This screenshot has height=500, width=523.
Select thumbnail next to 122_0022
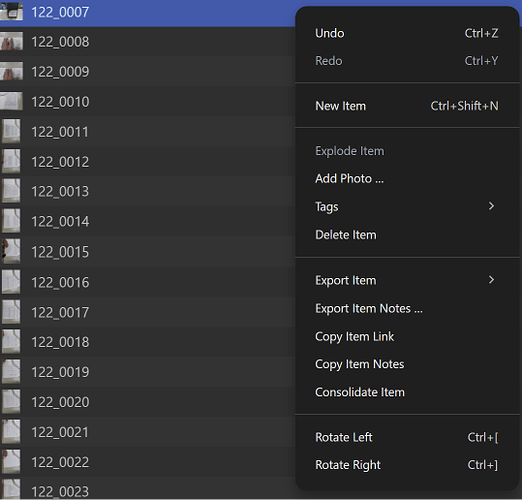click(11, 462)
